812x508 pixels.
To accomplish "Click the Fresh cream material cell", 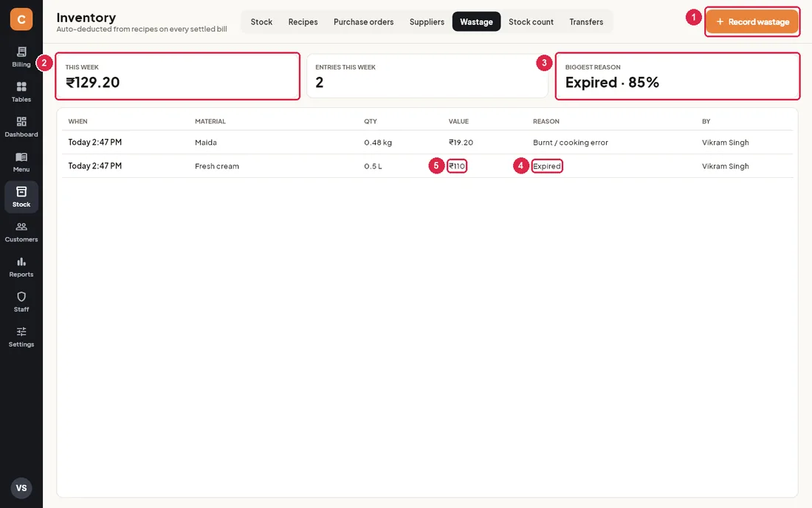I will (217, 166).
